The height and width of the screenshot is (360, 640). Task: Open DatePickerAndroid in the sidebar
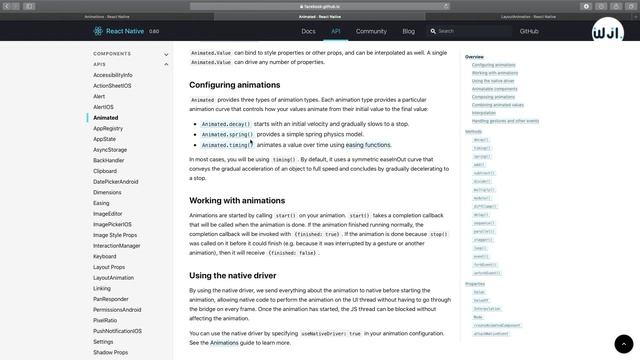[116, 182]
